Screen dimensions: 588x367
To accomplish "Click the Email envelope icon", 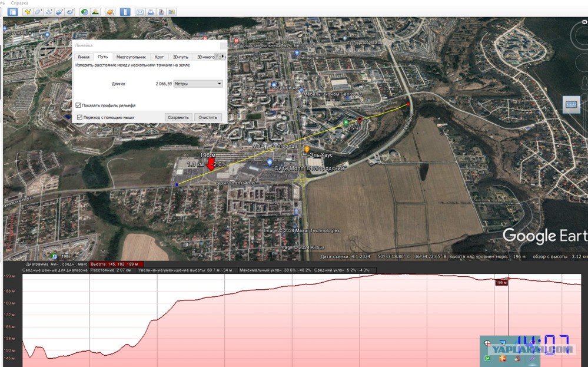I will click(140, 12).
